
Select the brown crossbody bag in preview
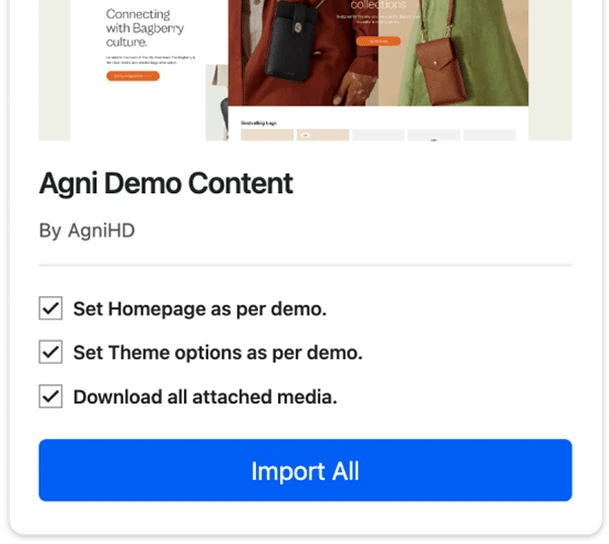(x=442, y=71)
